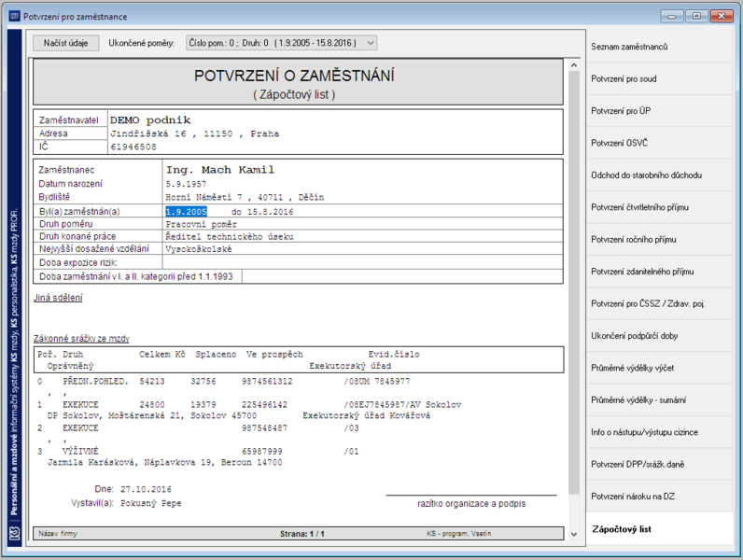Click the KS logo in the window title bar

(x=15, y=16)
